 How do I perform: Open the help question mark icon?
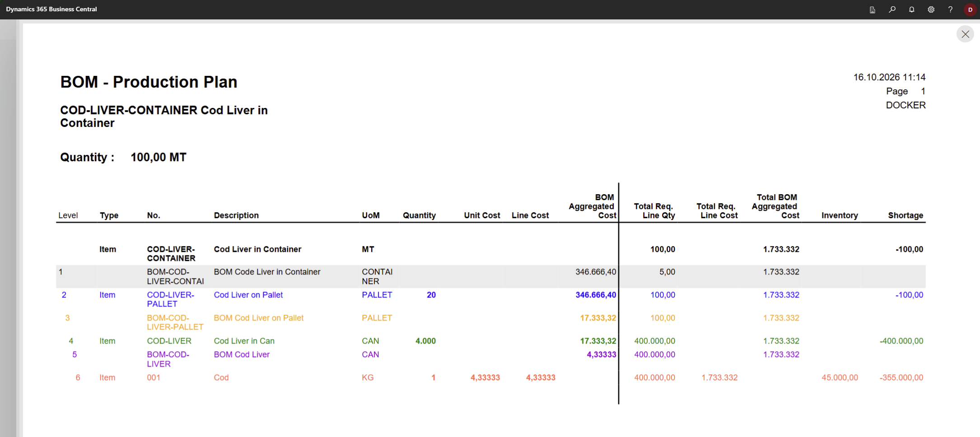[x=950, y=9]
